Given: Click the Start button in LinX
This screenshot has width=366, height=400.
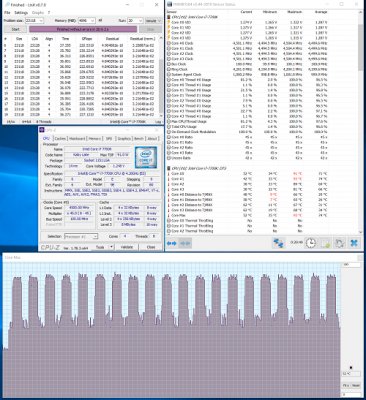Looking at the screenshot, I should point(15,29).
